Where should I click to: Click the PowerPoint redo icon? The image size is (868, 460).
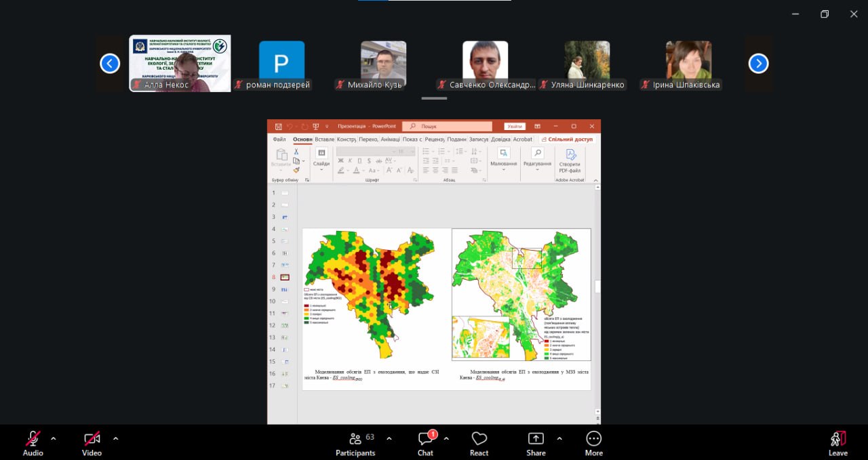[x=304, y=127]
